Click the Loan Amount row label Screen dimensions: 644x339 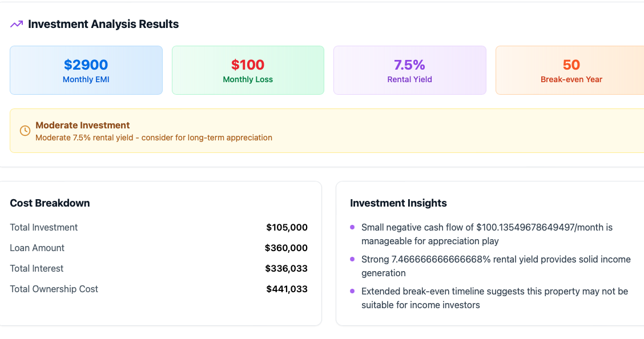(37, 248)
